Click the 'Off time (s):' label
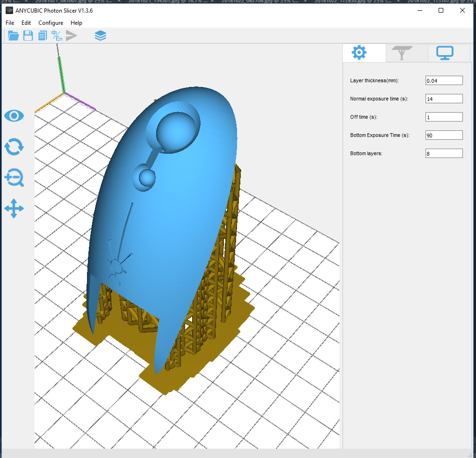 (364, 117)
